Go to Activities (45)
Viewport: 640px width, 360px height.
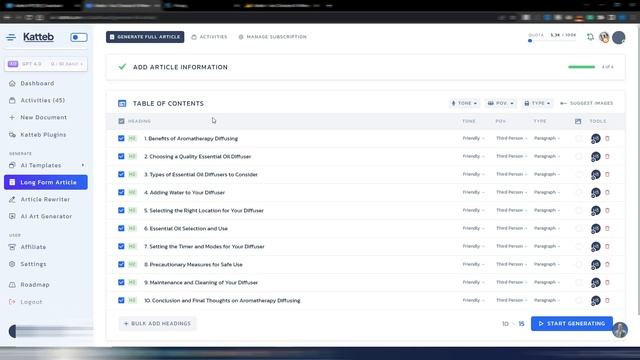42,100
